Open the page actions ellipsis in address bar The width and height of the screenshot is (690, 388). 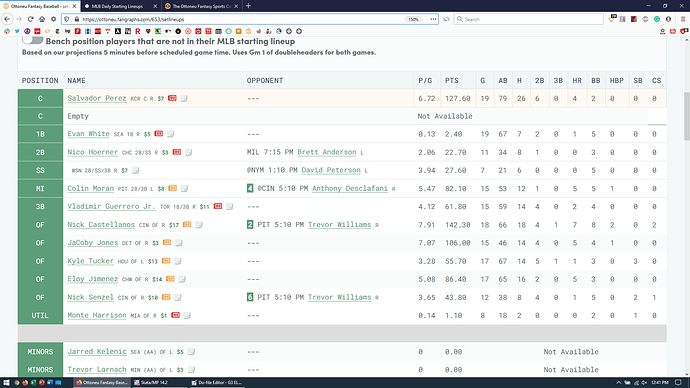433,19
